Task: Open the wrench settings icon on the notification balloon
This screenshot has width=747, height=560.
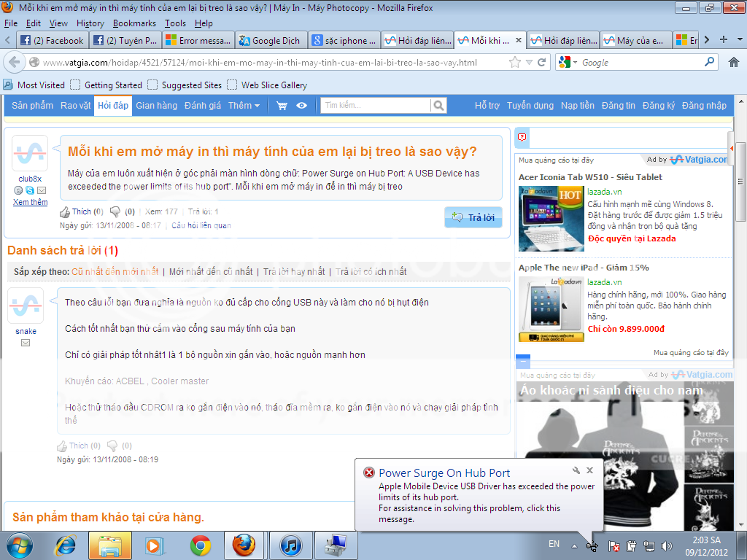Action: tap(576, 471)
